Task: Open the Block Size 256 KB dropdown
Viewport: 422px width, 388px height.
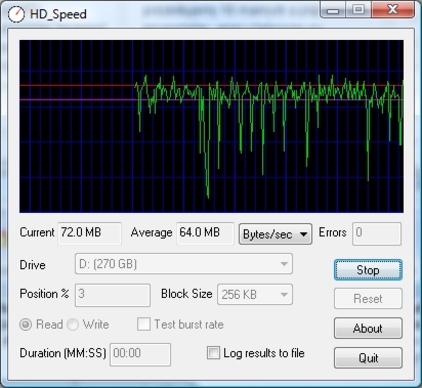Action: coord(255,294)
